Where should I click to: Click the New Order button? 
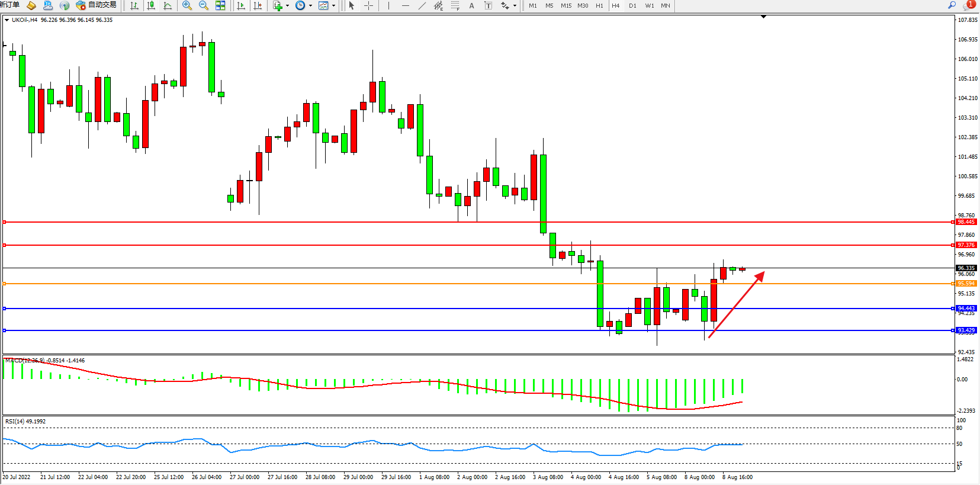click(9, 5)
